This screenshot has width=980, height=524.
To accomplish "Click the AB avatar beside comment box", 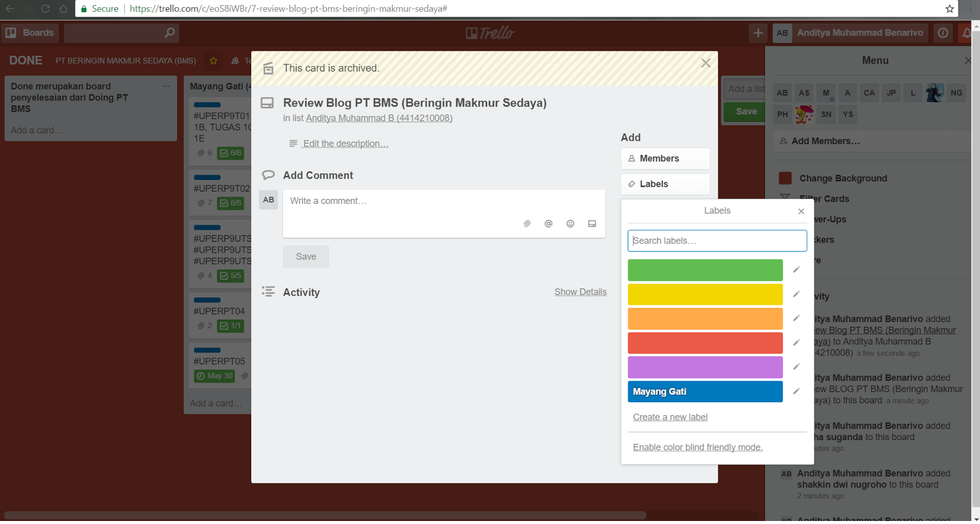I will 268,200.
